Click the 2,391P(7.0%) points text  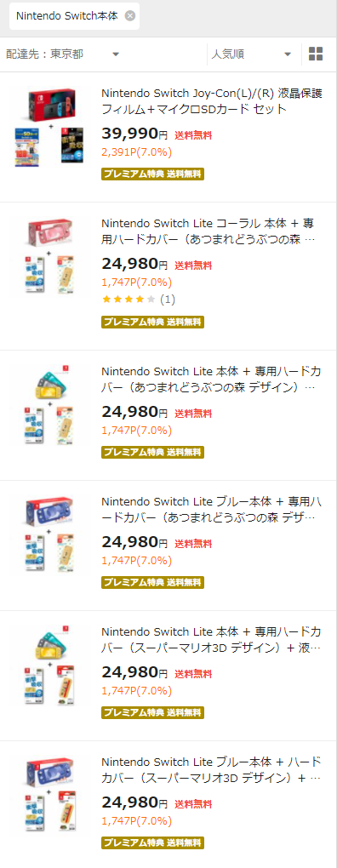click(x=137, y=151)
